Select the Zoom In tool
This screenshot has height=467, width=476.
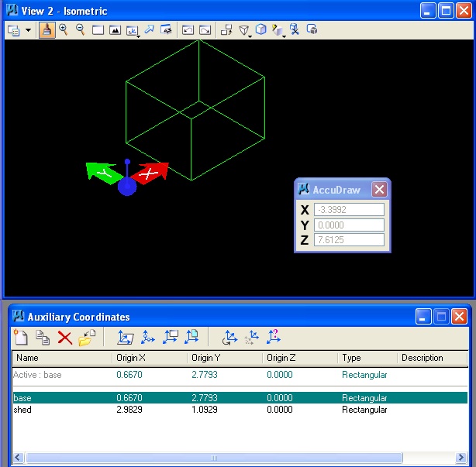(x=63, y=29)
